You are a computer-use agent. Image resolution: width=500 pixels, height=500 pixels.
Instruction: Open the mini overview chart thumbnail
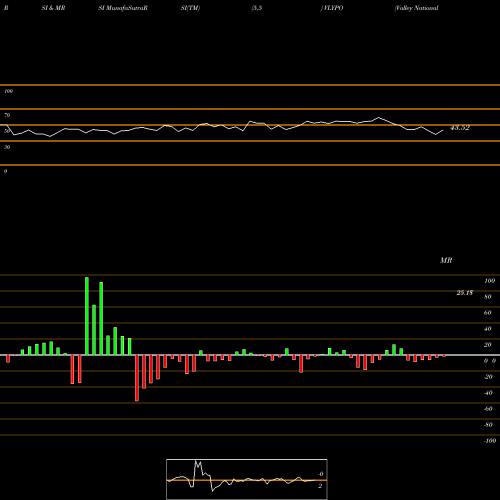point(247,479)
